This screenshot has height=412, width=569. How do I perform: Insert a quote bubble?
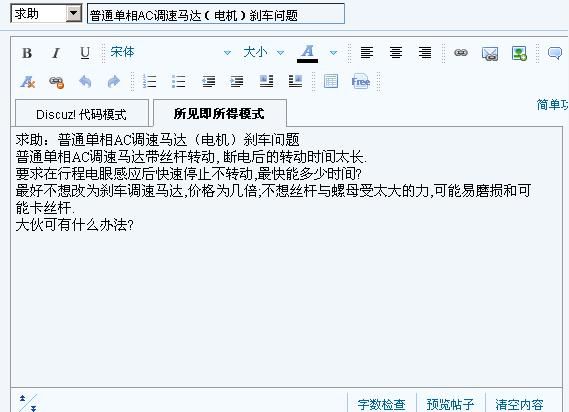pos(554,53)
